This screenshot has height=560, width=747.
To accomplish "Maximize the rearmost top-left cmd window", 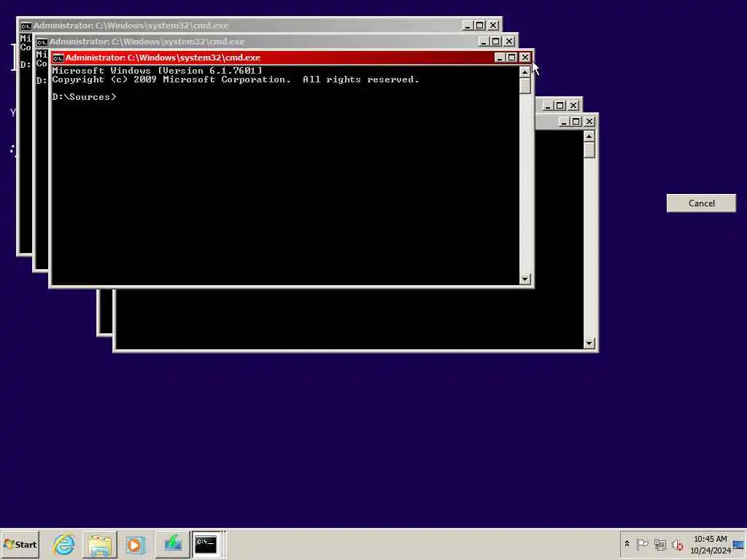I will (480, 26).
